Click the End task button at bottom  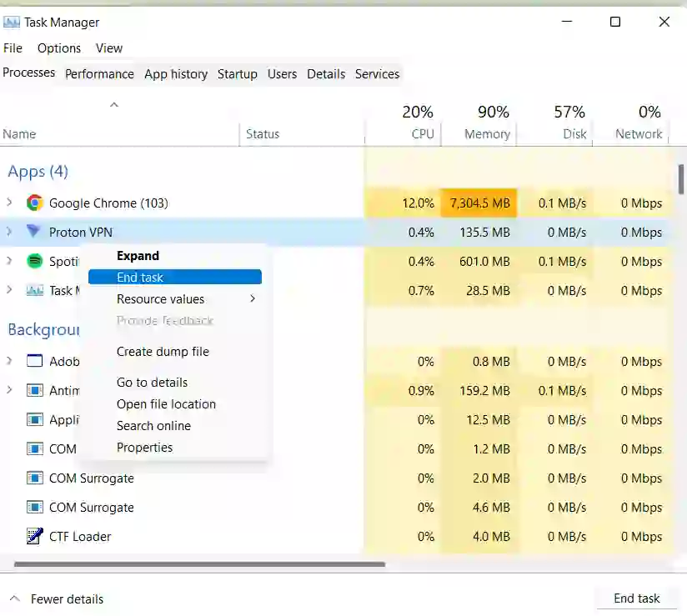pyautogui.click(x=637, y=598)
